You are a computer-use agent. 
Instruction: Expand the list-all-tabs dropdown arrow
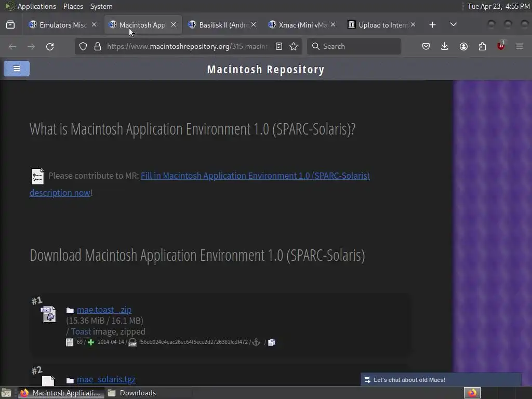coord(453,25)
